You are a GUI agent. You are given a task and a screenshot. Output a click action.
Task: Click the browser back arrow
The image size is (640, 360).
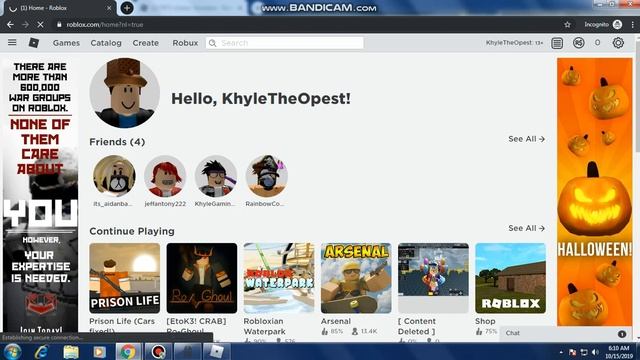(10, 24)
